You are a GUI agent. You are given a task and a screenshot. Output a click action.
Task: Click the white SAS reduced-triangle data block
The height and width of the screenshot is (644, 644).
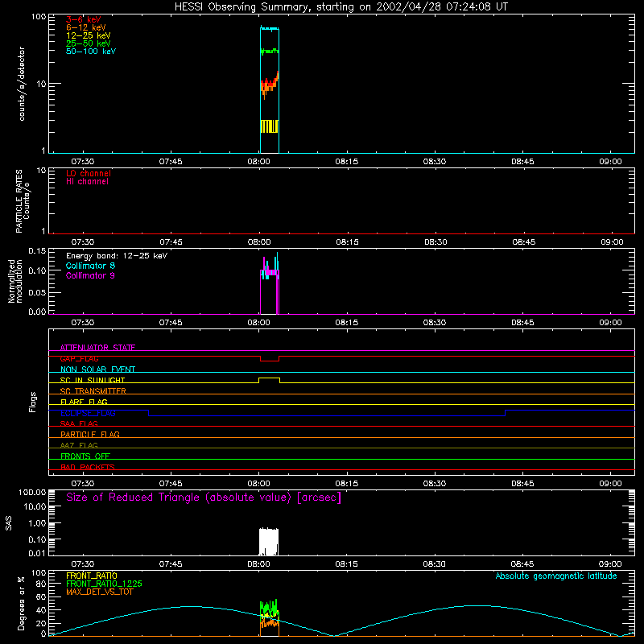[x=269, y=541]
